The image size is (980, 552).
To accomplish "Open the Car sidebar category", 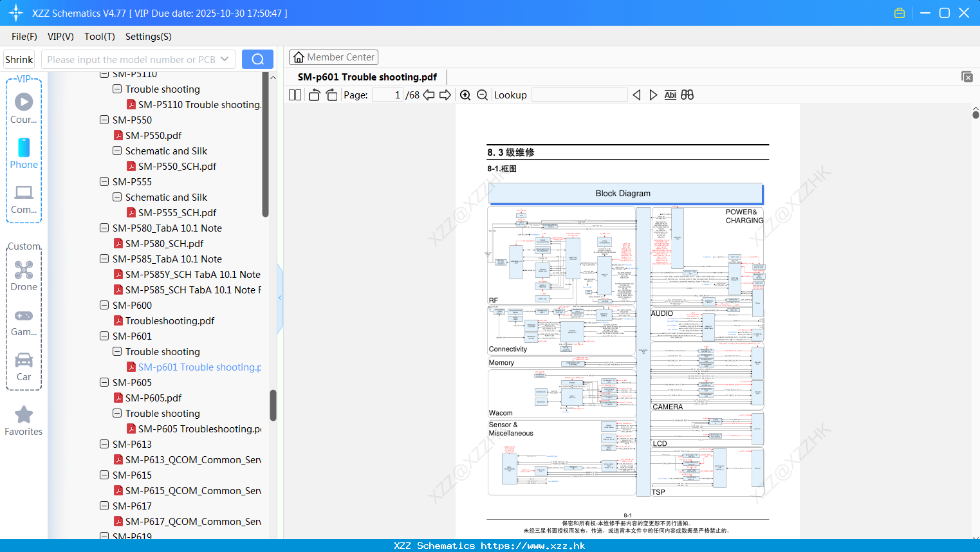I will click(24, 367).
